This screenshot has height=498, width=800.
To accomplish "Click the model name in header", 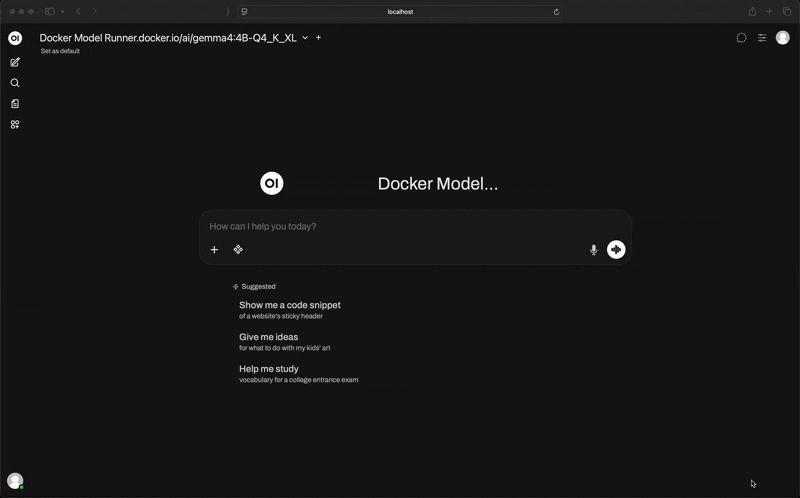I will [168, 38].
